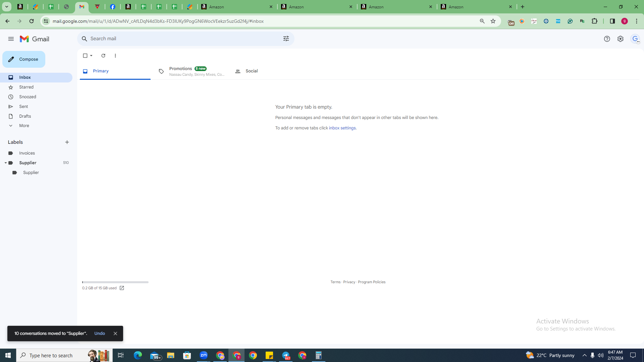Dismiss the conversations moved notification
The image size is (644, 362).
[115, 334]
